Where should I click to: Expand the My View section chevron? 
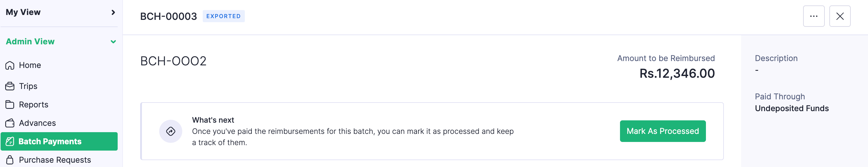(x=113, y=12)
